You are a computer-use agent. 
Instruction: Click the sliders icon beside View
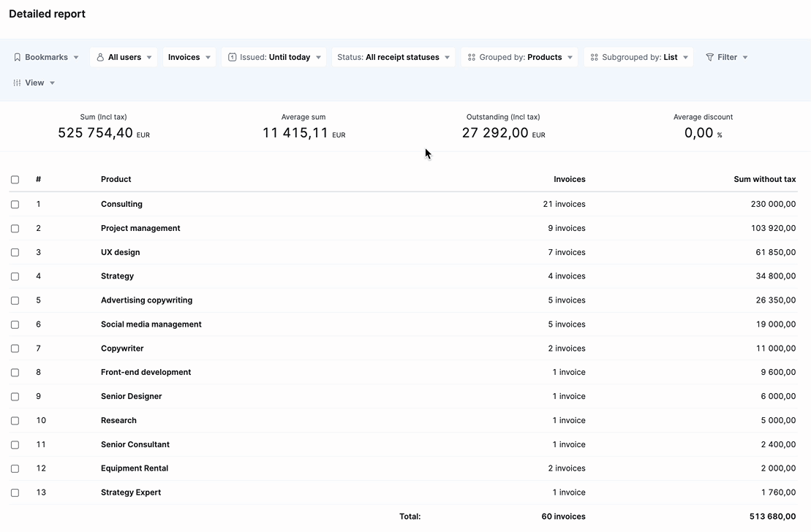pos(17,83)
